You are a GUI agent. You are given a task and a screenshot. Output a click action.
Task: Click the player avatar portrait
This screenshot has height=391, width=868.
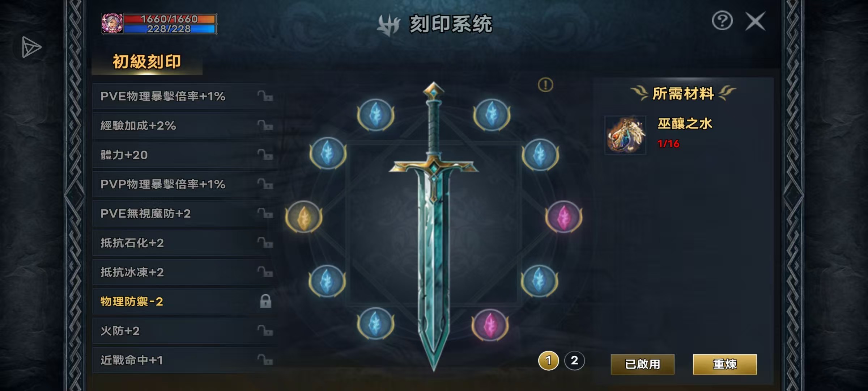point(112,24)
